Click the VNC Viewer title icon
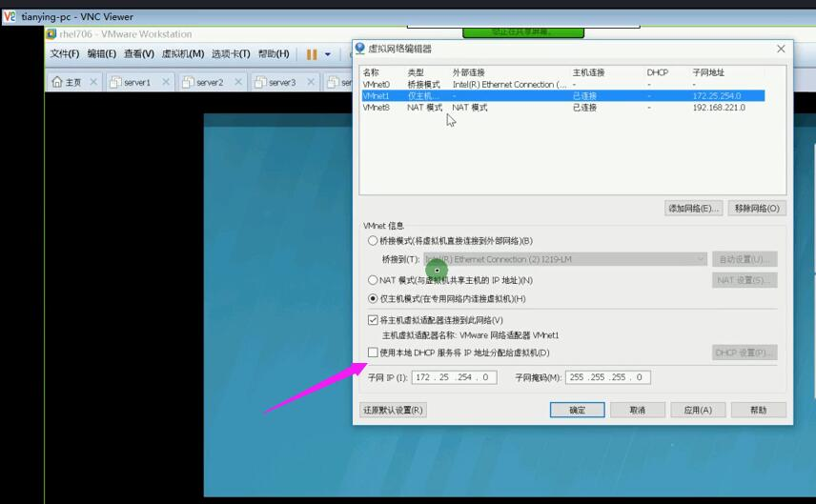The image size is (816, 504). click(x=10, y=16)
